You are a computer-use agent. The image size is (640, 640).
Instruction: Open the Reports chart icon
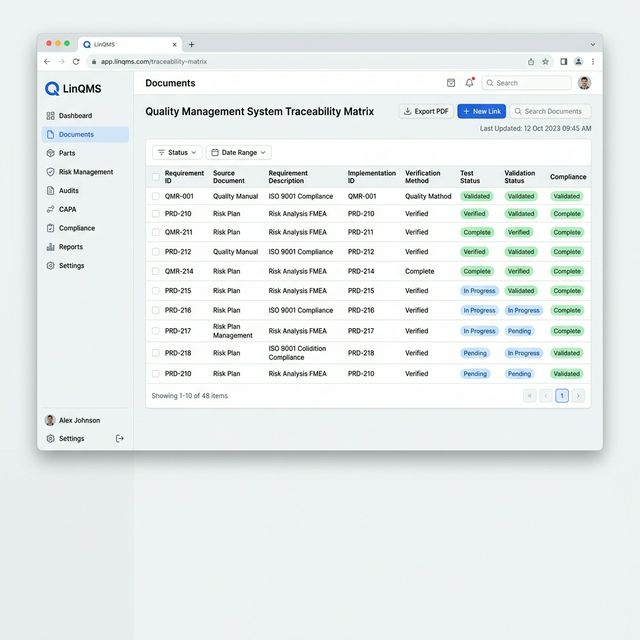(x=51, y=247)
